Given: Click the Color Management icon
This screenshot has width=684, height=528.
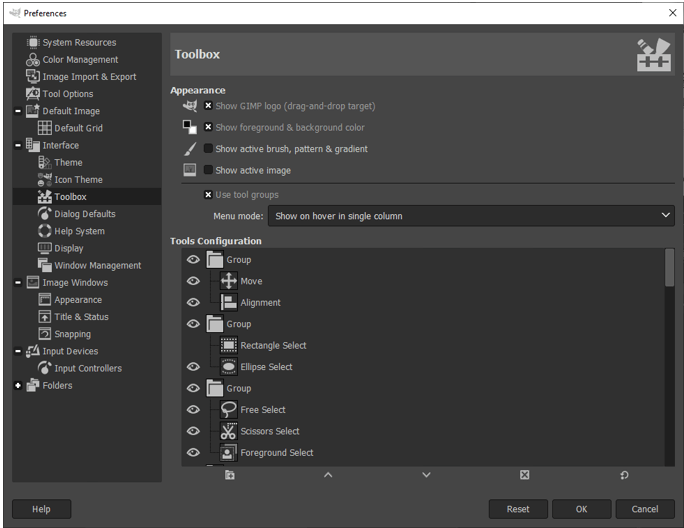Looking at the screenshot, I should (x=33, y=59).
